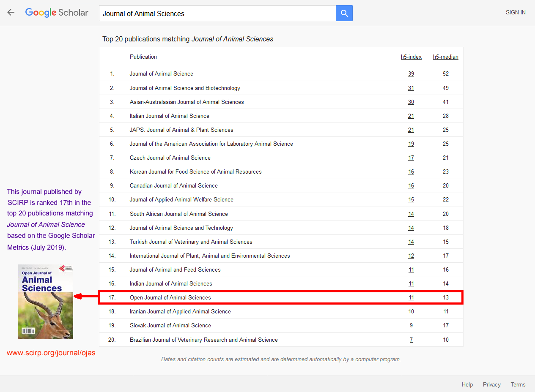
Task: Click the blue search magnifier button
Action: (x=344, y=14)
